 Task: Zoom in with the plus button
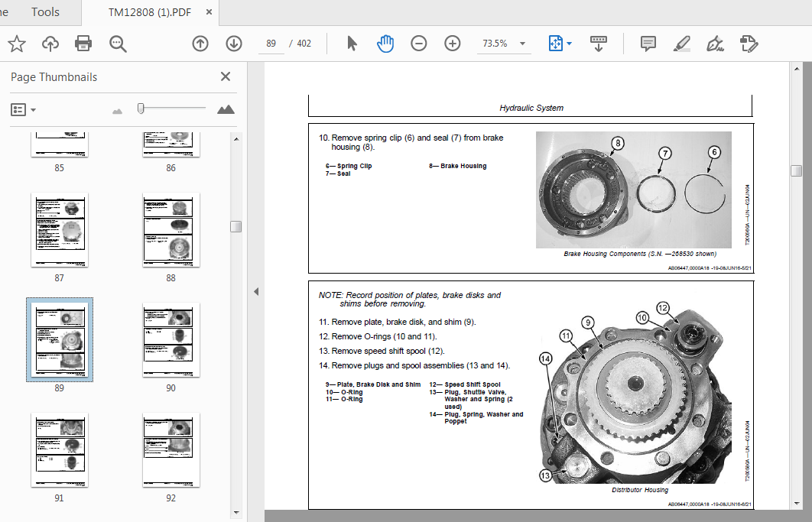pyautogui.click(x=453, y=44)
